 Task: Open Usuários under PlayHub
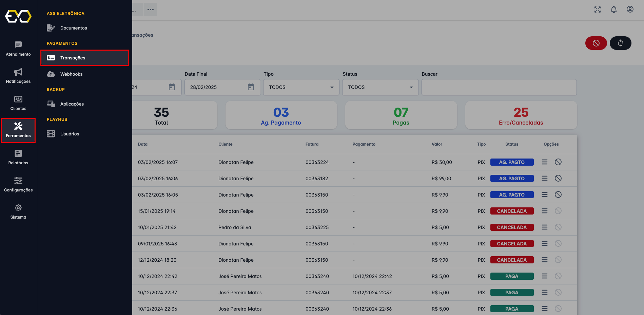70,134
